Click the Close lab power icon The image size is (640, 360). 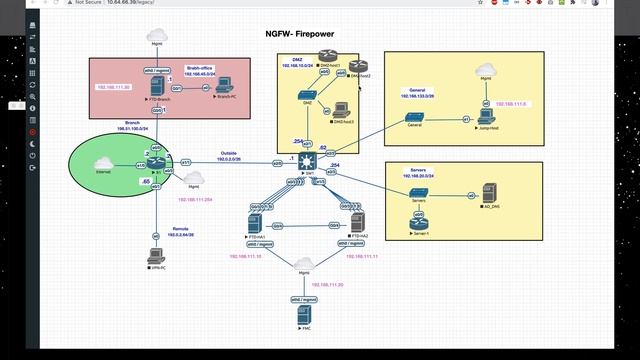tap(32, 156)
